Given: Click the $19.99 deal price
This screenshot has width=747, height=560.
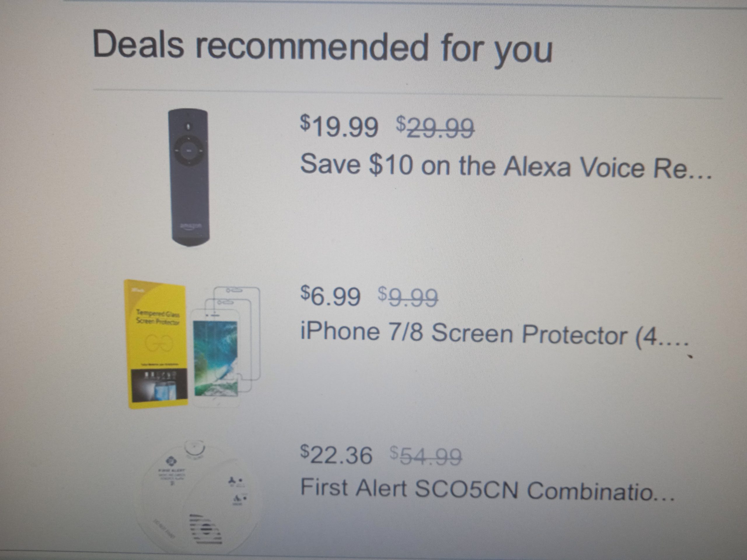Looking at the screenshot, I should (339, 126).
